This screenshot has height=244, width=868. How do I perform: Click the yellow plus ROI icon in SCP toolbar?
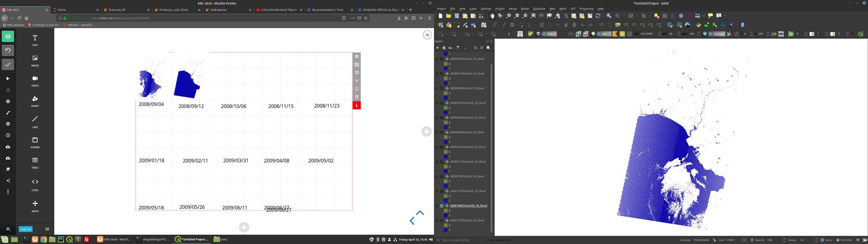click(623, 34)
